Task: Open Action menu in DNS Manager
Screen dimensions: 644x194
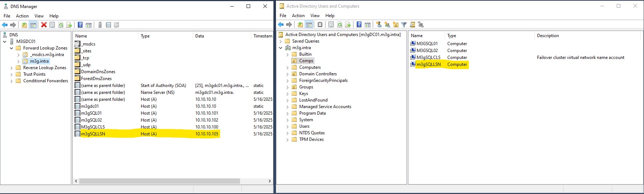Action: (x=22, y=16)
